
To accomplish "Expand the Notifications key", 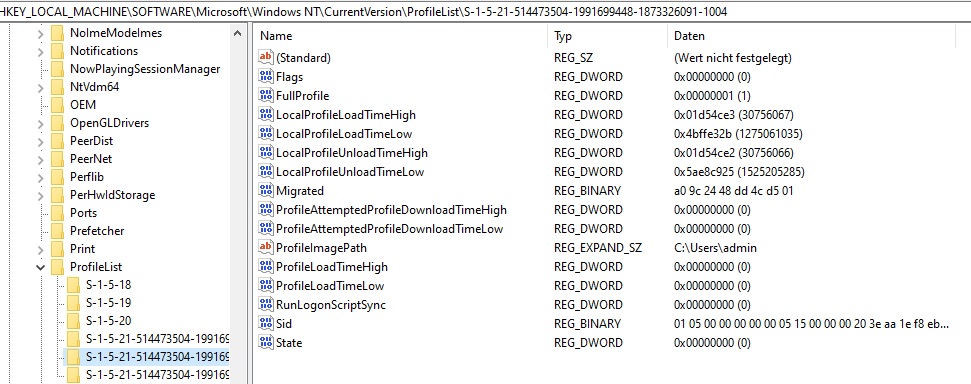I will 41,51.
